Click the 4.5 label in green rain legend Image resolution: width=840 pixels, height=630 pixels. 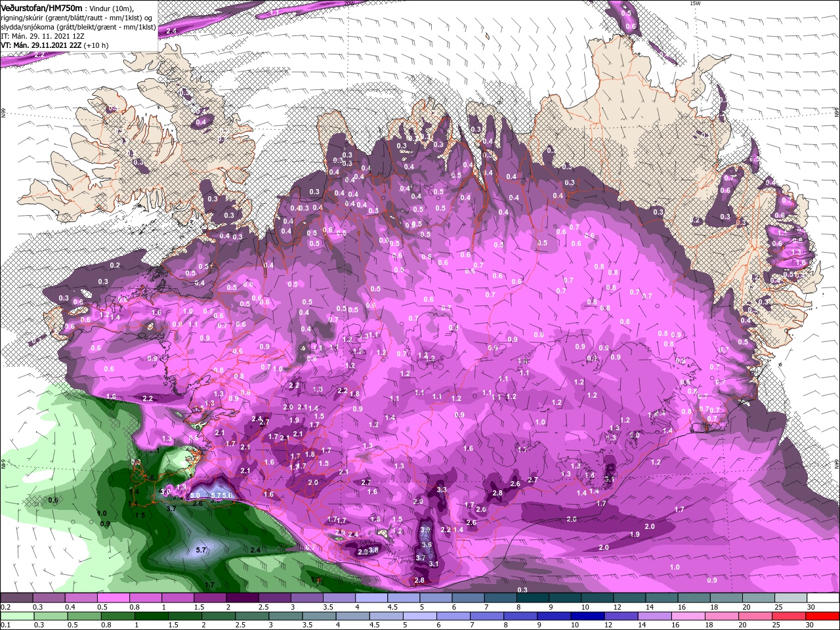click(375, 625)
